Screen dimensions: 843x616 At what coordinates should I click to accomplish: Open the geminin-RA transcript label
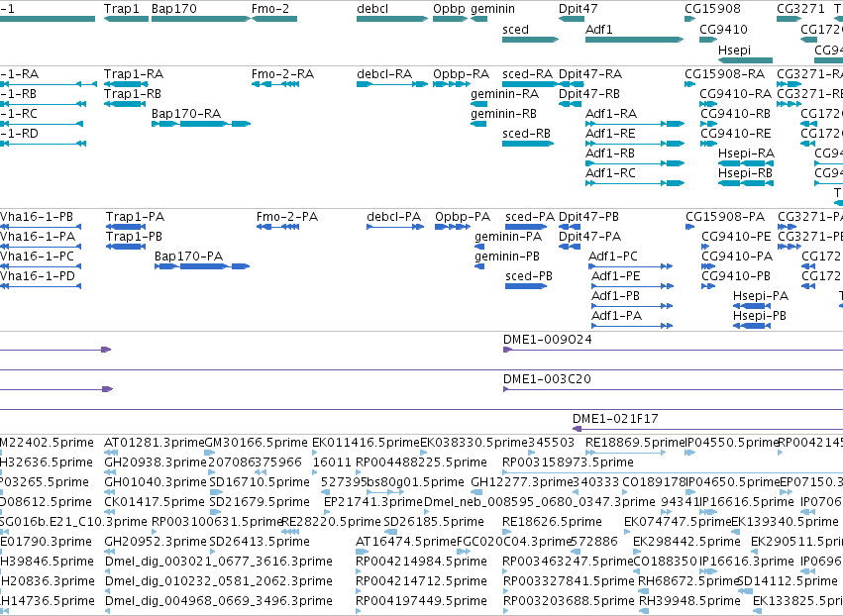(x=505, y=93)
